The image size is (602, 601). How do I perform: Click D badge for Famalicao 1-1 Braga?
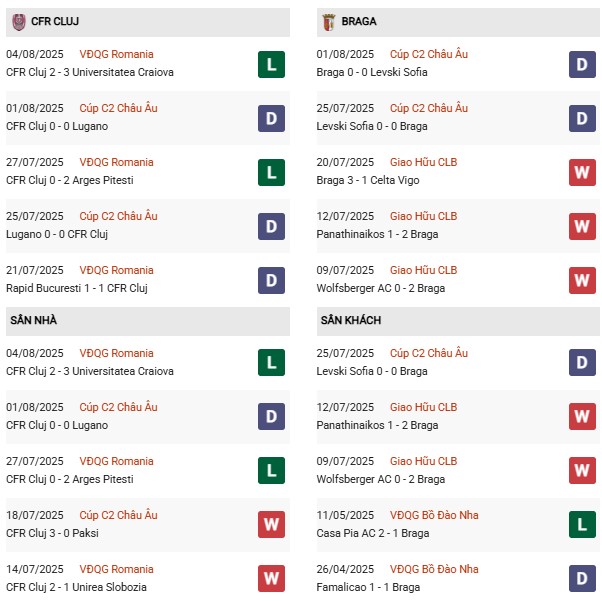tap(583, 579)
